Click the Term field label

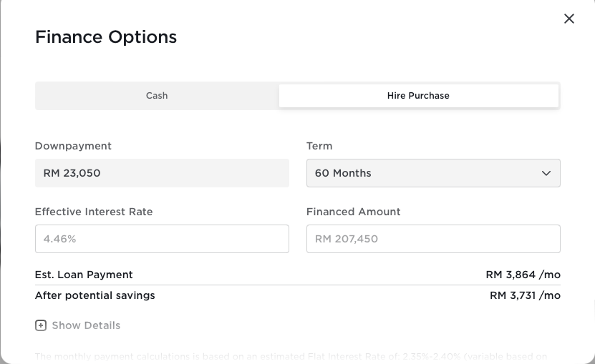(x=319, y=146)
